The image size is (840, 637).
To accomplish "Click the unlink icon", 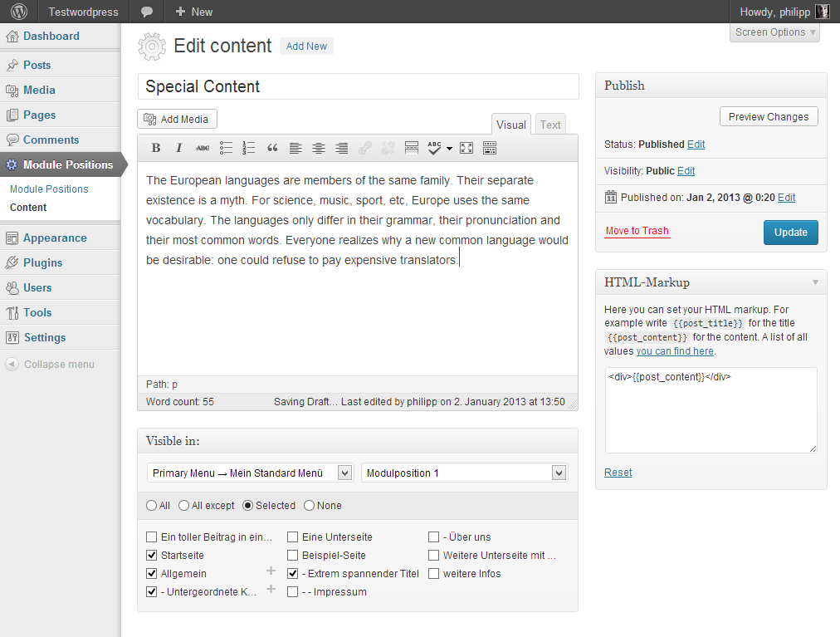I will pos(388,148).
